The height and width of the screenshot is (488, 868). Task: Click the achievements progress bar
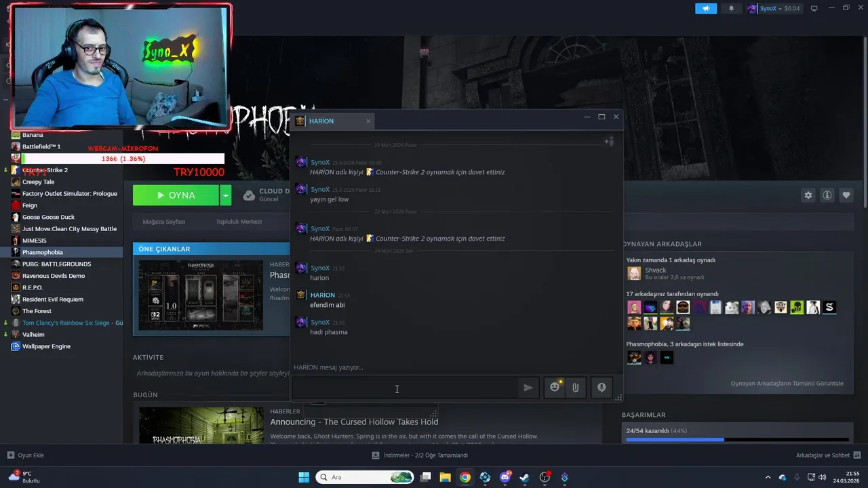tap(737, 440)
